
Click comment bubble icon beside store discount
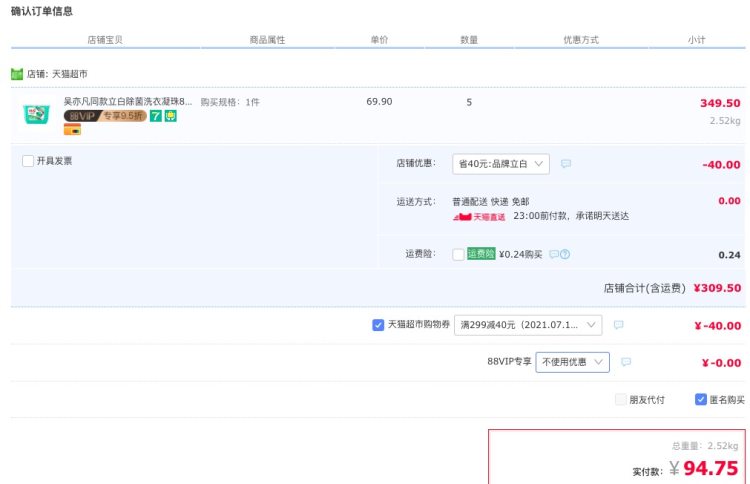click(x=566, y=164)
